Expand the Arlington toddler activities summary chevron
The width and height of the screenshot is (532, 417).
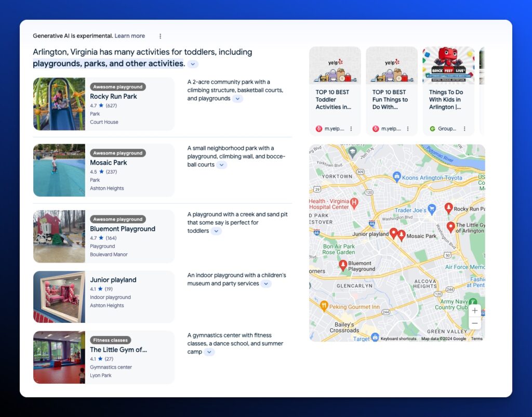click(193, 64)
